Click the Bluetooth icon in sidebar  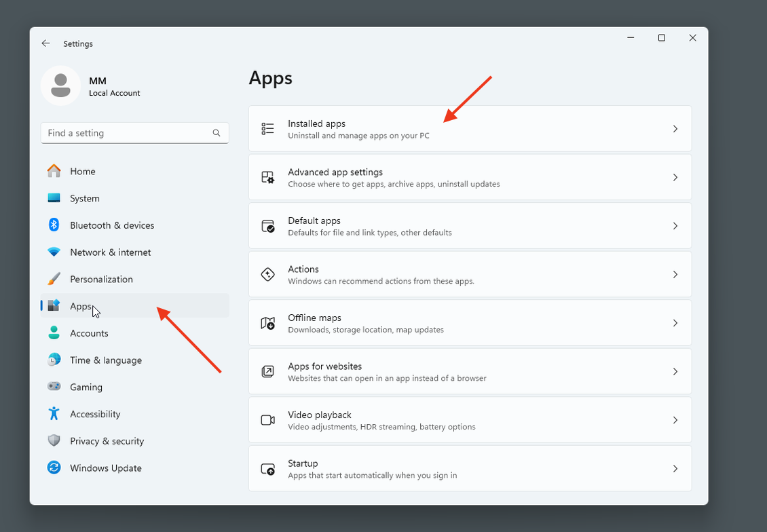click(x=54, y=225)
